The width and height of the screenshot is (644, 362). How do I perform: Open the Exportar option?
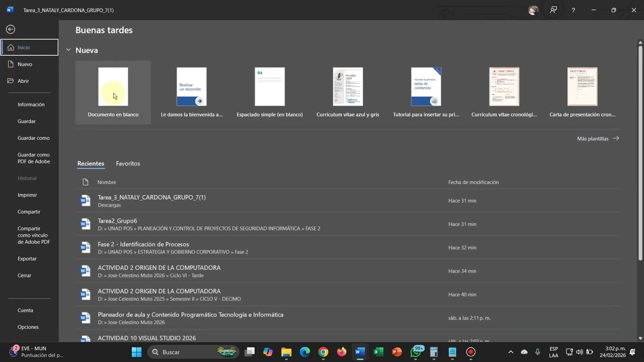tap(27, 258)
